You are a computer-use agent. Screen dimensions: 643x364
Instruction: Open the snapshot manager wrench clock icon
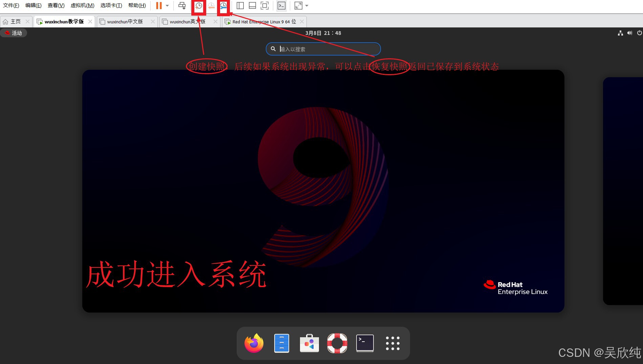[223, 6]
